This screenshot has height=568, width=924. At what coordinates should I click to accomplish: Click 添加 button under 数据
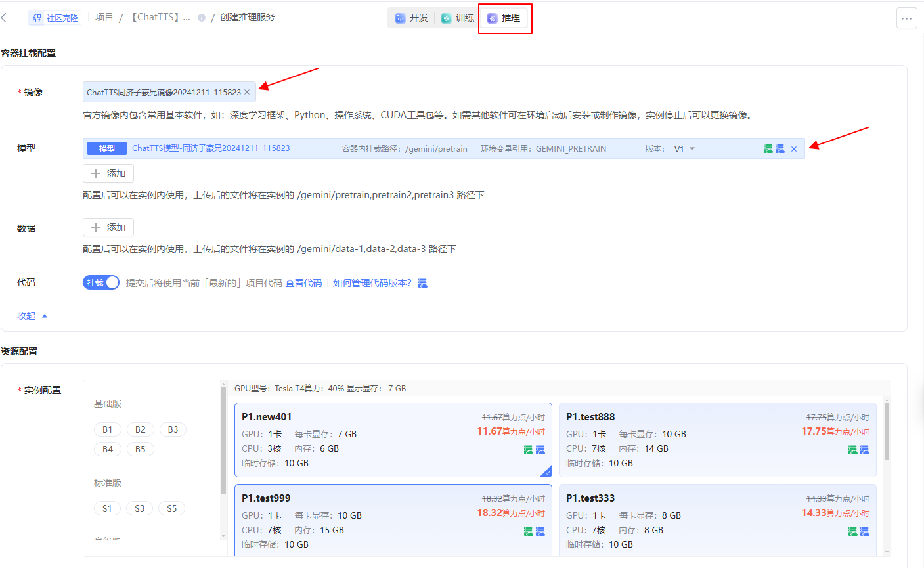(x=108, y=227)
